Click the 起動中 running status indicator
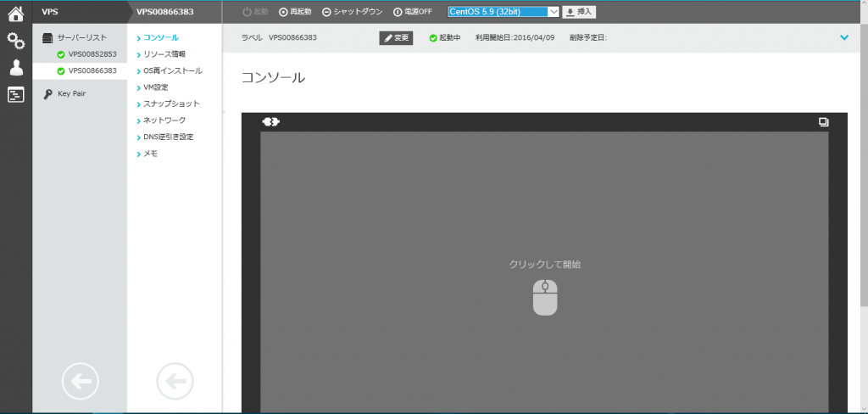The height and width of the screenshot is (414, 868). [445, 37]
